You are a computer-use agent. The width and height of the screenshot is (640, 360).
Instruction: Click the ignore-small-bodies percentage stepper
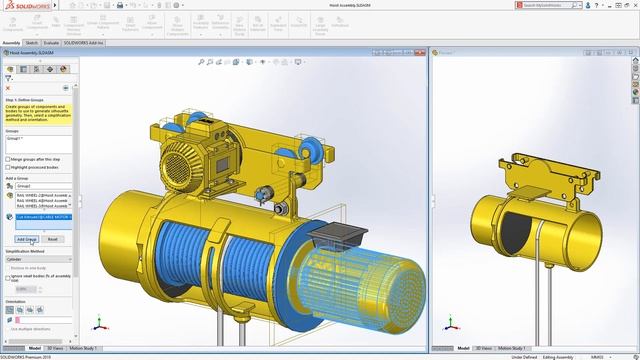tap(40, 289)
